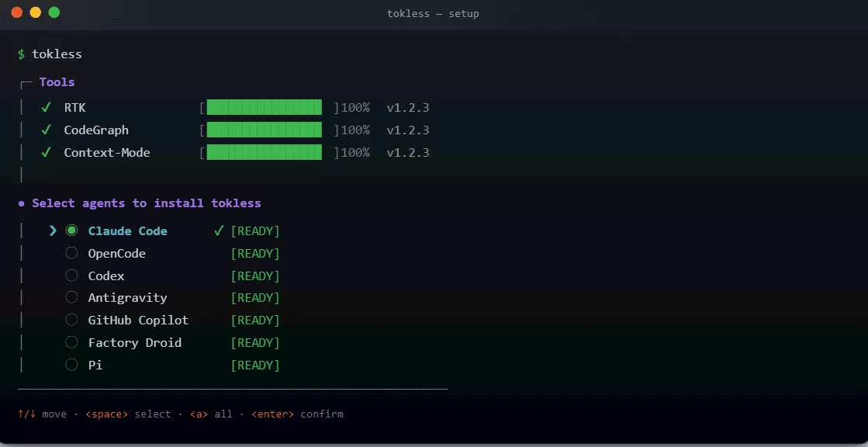Viewport: 868px width, 447px height.
Task: Click the tokless — setup window title
Action: (x=433, y=13)
